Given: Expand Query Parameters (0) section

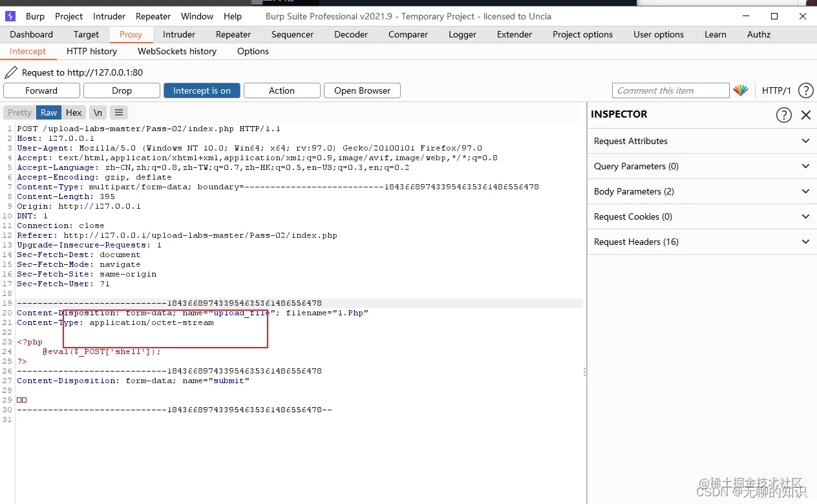Looking at the screenshot, I should 701,166.
